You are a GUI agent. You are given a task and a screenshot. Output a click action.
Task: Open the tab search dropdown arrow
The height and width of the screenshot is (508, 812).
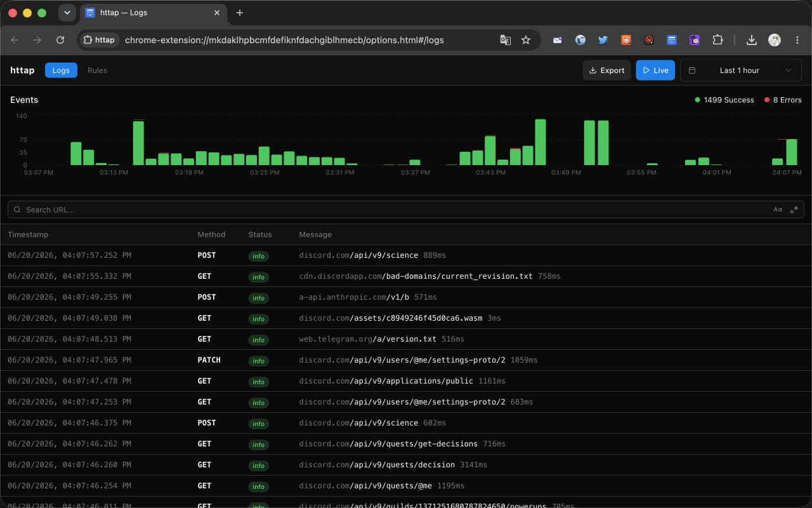(x=67, y=13)
